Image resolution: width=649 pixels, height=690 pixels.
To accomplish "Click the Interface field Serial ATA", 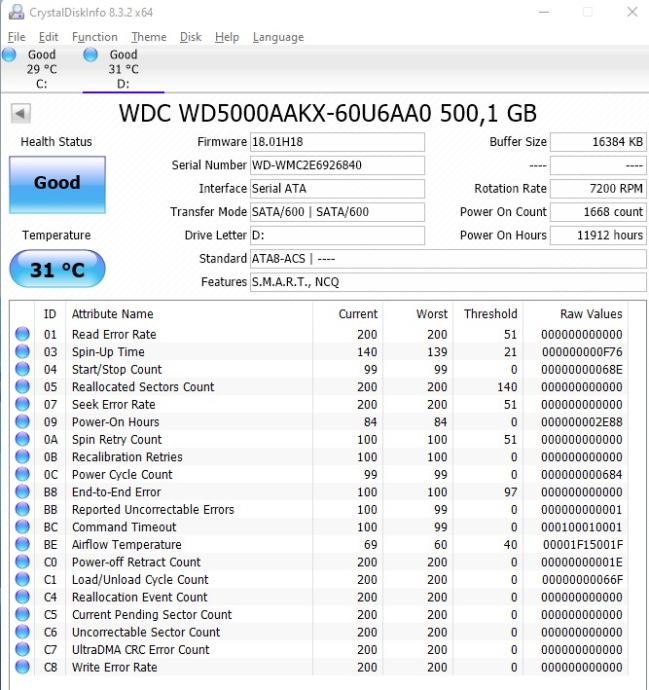I will pyautogui.click(x=337, y=188).
